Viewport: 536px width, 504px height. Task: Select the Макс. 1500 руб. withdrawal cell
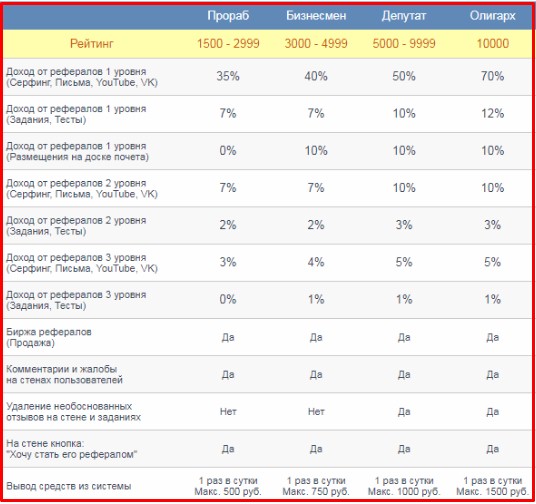(493, 486)
